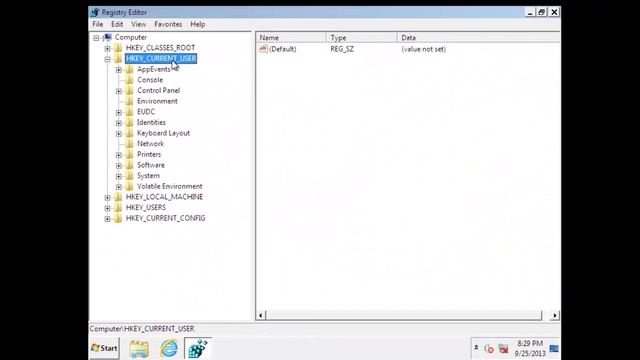Expand the HKEY_CURRENT_CONFIG key
This screenshot has height=360, width=640.
[x=107, y=219]
